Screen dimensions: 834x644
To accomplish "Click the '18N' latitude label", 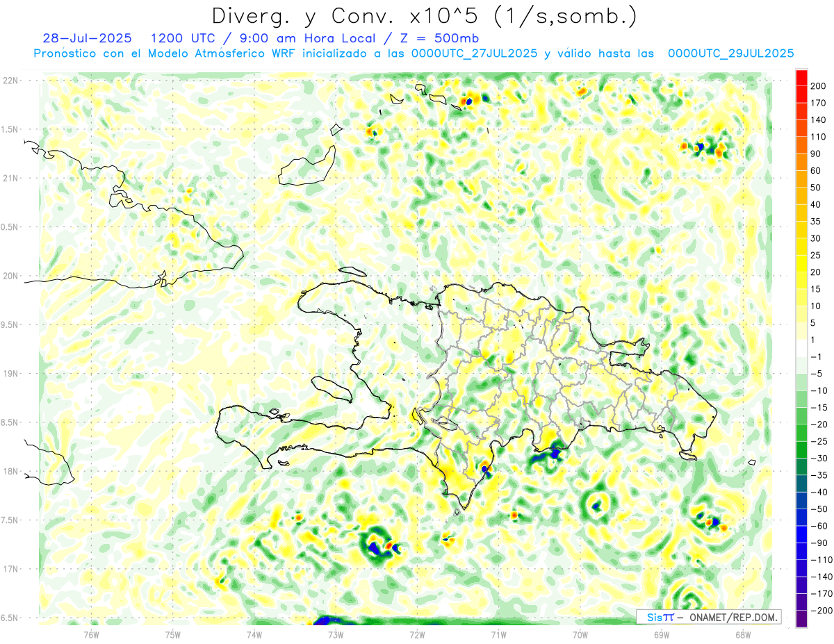I will [x=11, y=471].
